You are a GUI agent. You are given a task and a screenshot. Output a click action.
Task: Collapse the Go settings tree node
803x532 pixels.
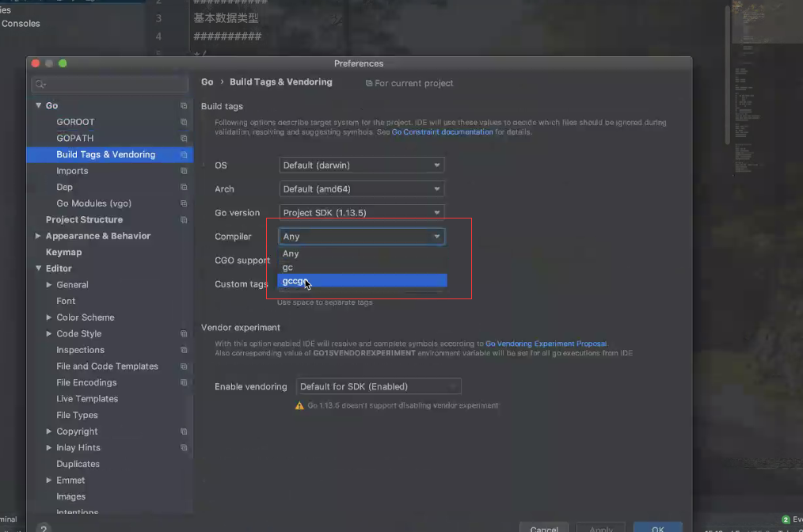point(39,105)
